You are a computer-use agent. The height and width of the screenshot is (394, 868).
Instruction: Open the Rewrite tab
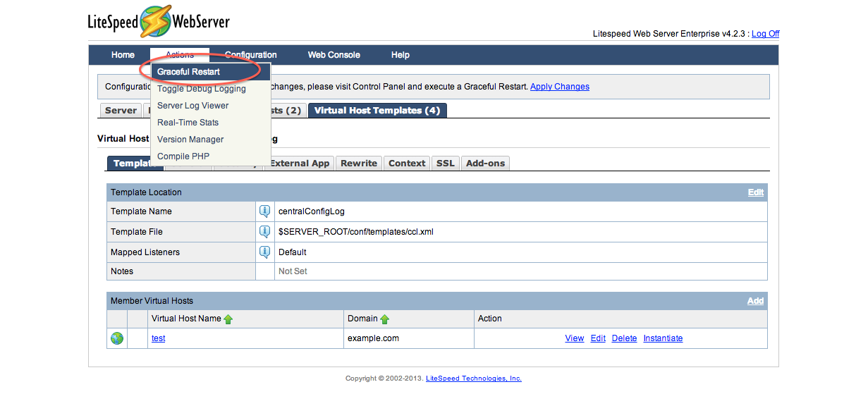point(359,164)
